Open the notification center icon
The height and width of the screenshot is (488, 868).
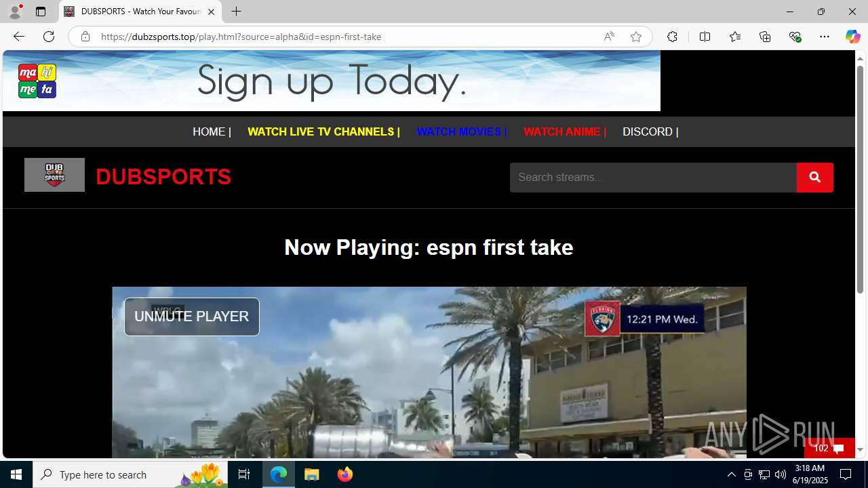(846, 474)
